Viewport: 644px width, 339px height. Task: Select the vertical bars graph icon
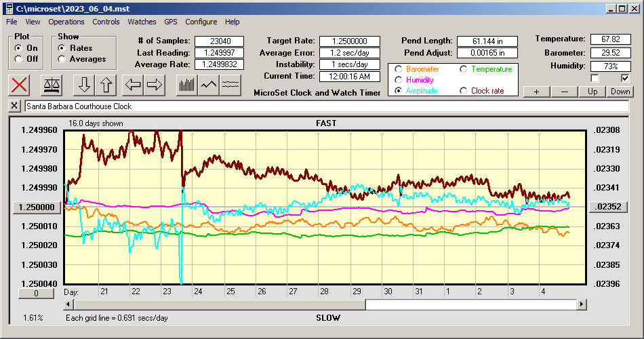186,85
